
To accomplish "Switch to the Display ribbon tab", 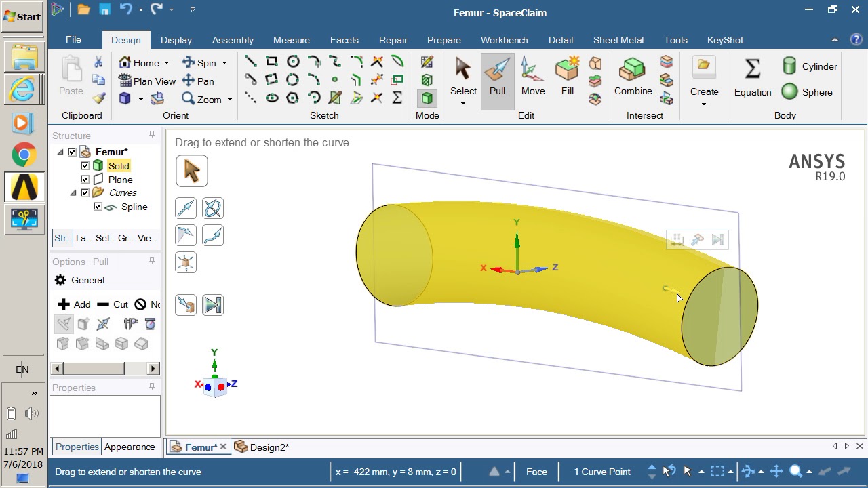I will (176, 40).
